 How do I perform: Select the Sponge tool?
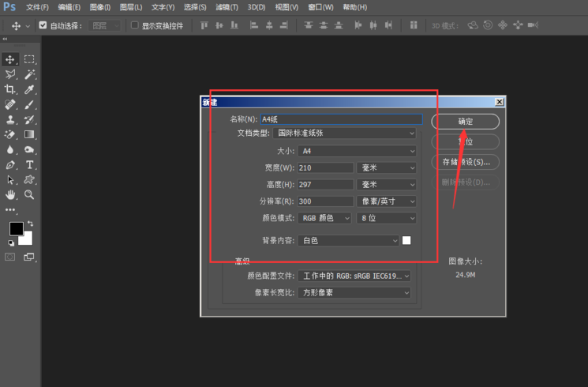click(29, 150)
